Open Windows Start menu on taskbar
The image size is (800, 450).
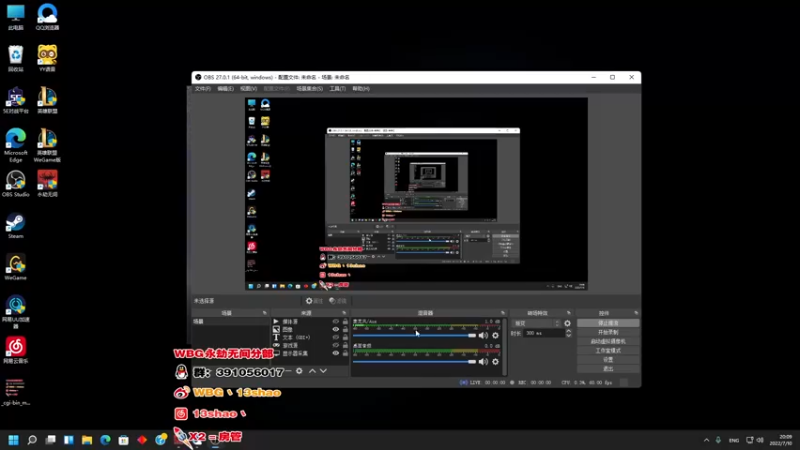14,440
